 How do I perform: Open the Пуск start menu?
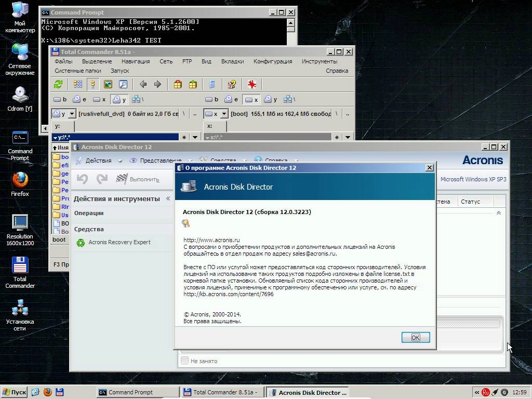[14, 392]
